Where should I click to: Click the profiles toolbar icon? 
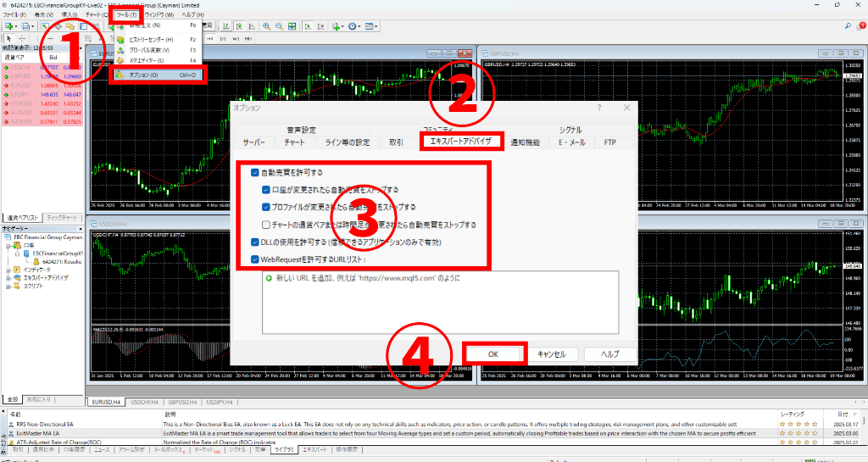coord(26,26)
